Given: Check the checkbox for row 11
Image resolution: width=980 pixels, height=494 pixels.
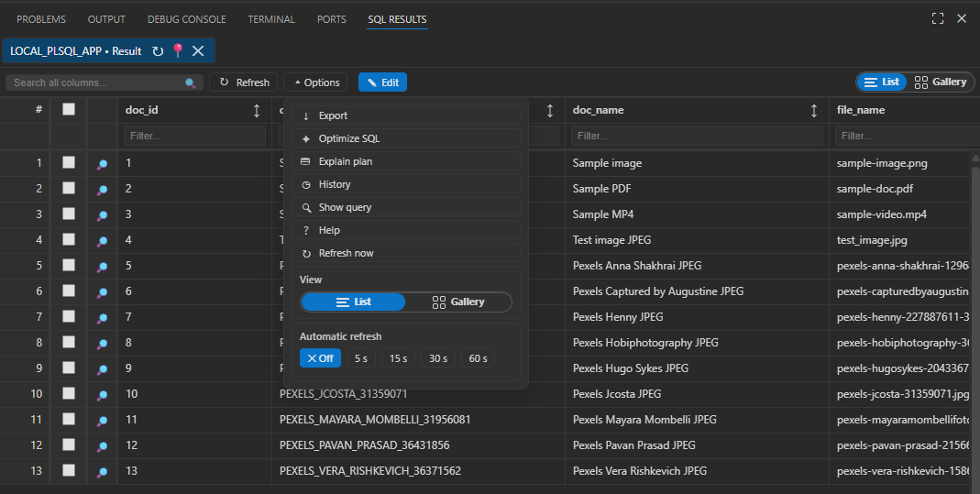Looking at the screenshot, I should [x=69, y=419].
